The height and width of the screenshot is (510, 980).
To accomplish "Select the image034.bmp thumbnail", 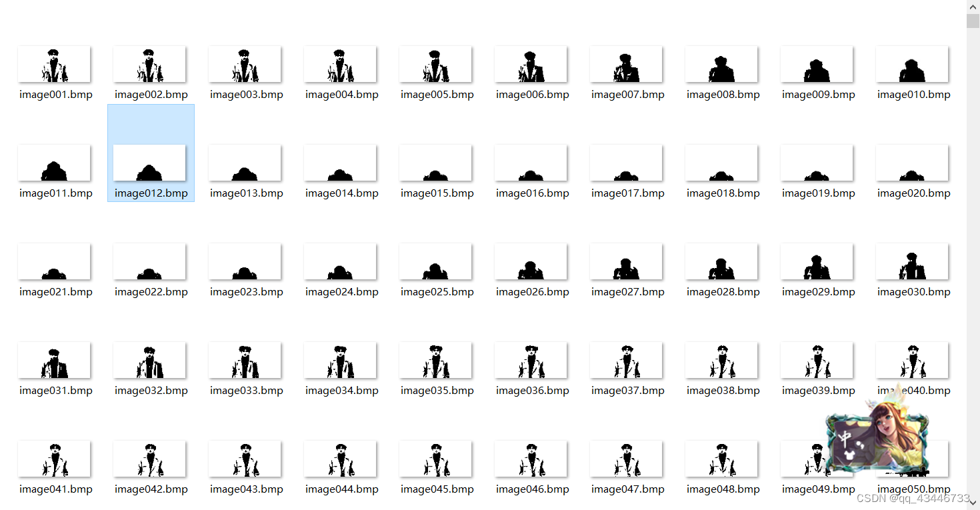I will (x=340, y=360).
